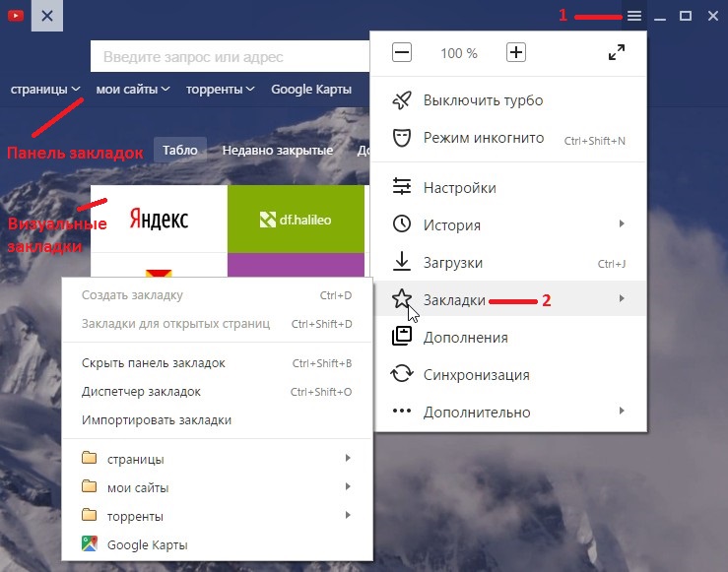Viewport: 728px width, 572px height.
Task: Click the Ctrl+Shift+N shortcut text
Action: click(x=595, y=141)
